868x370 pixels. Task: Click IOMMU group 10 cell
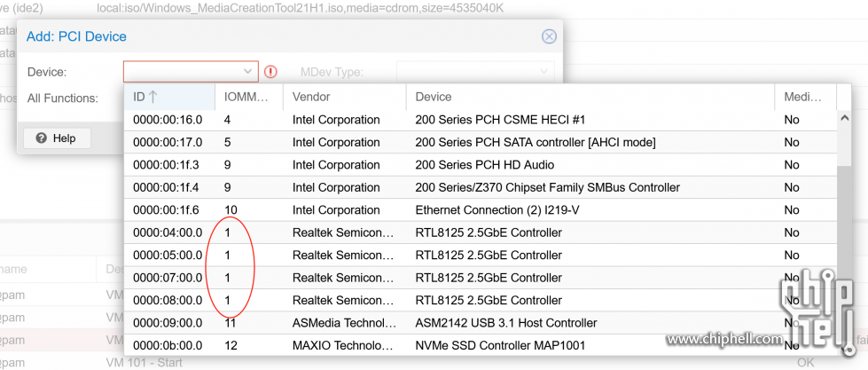249,210
